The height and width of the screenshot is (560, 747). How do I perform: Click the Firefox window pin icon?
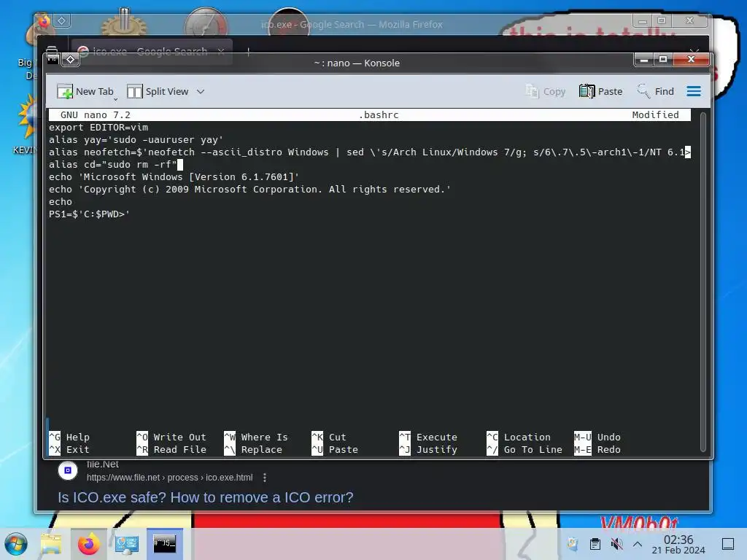(62, 20)
